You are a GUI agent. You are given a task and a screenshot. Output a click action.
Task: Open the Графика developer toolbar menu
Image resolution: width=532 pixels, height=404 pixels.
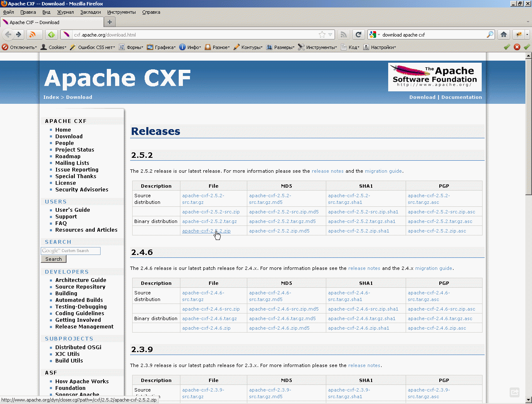(x=161, y=47)
